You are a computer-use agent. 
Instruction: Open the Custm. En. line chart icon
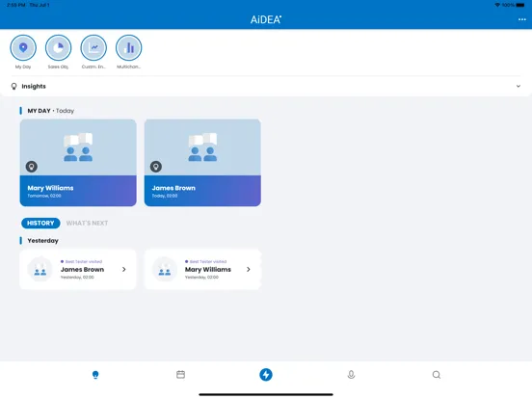click(93, 48)
